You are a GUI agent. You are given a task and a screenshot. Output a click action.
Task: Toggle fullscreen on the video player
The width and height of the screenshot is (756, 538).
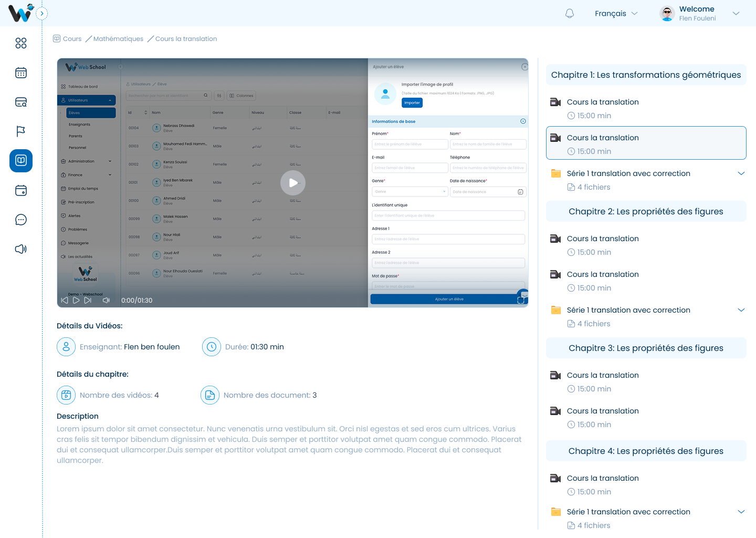point(521,301)
